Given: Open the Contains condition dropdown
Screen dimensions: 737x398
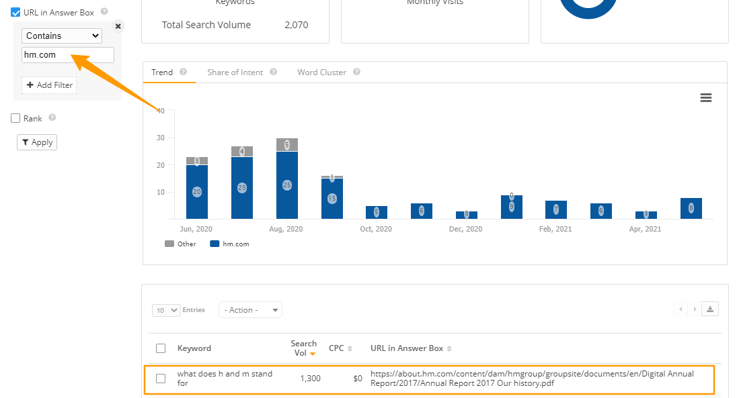Looking at the screenshot, I should (62, 36).
